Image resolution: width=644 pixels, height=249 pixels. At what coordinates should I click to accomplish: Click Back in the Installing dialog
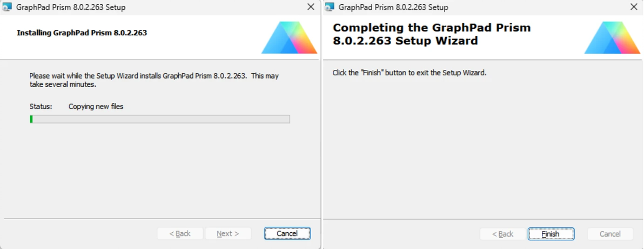coord(180,233)
